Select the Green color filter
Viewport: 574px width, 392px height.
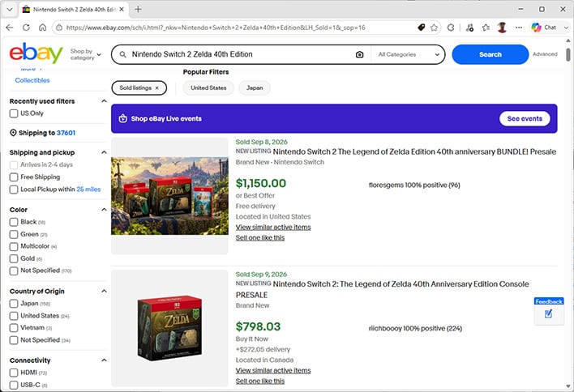point(14,234)
